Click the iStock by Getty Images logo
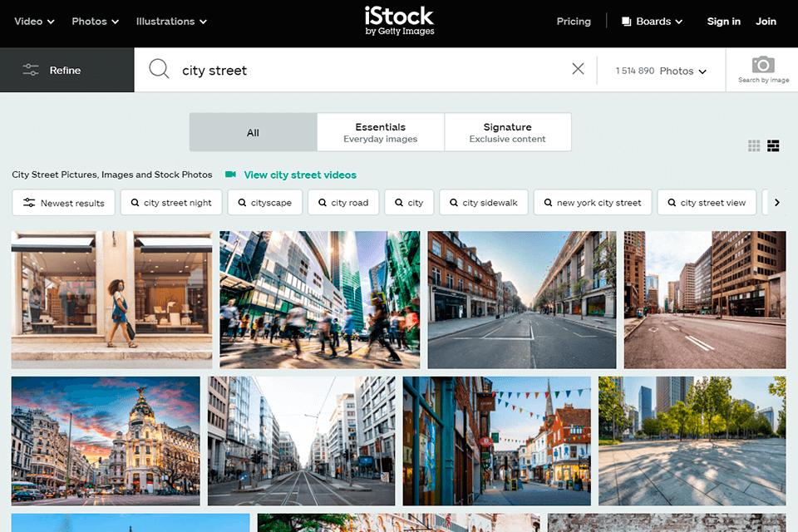Image resolution: width=798 pixels, height=532 pixels. coord(400,21)
